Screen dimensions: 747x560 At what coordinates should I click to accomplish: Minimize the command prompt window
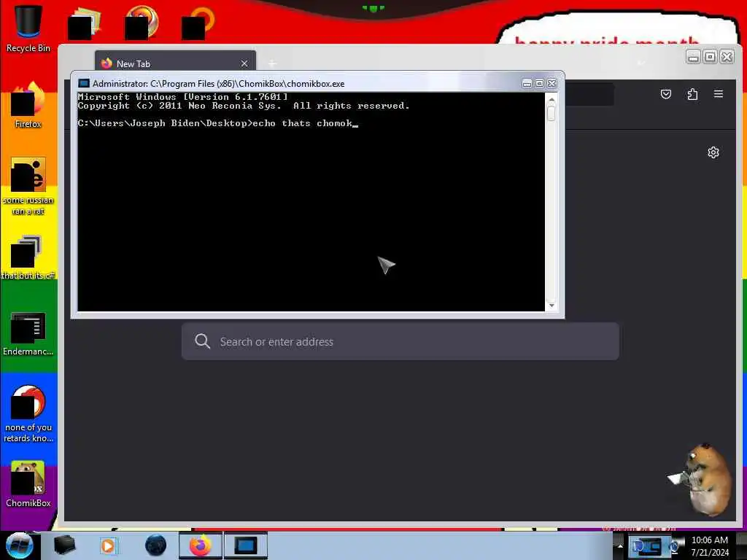point(527,83)
